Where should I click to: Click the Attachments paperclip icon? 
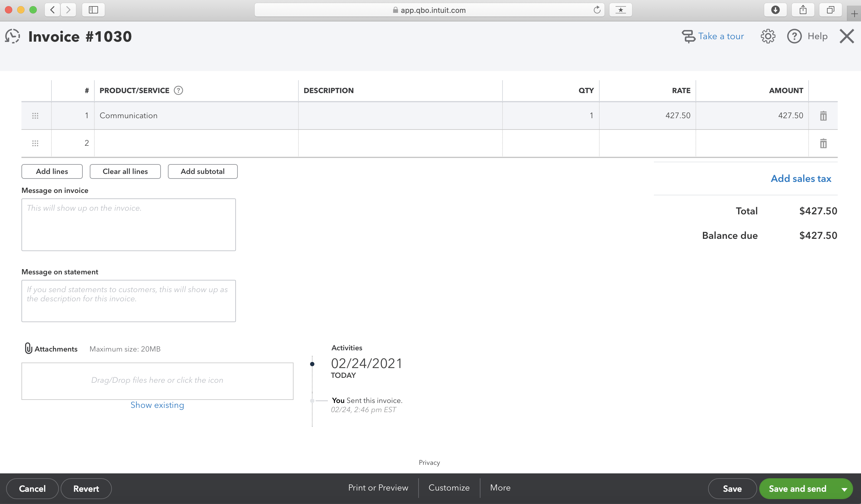pos(28,348)
